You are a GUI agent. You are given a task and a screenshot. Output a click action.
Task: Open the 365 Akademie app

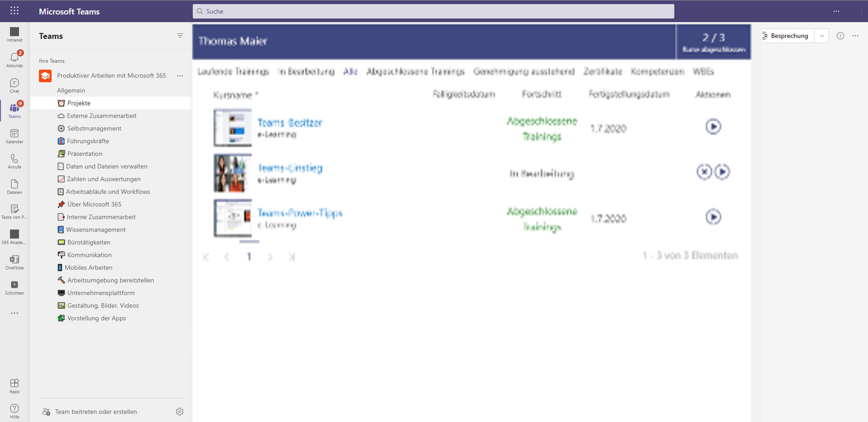[14, 237]
